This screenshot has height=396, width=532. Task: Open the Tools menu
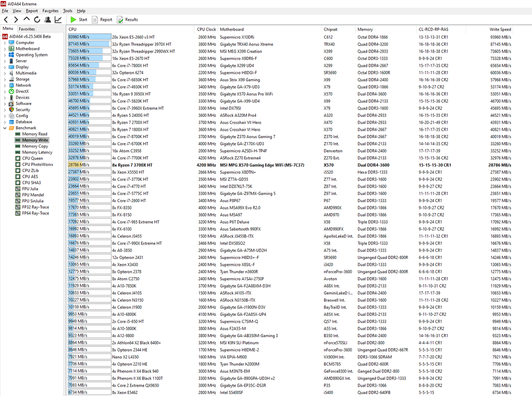68,11
